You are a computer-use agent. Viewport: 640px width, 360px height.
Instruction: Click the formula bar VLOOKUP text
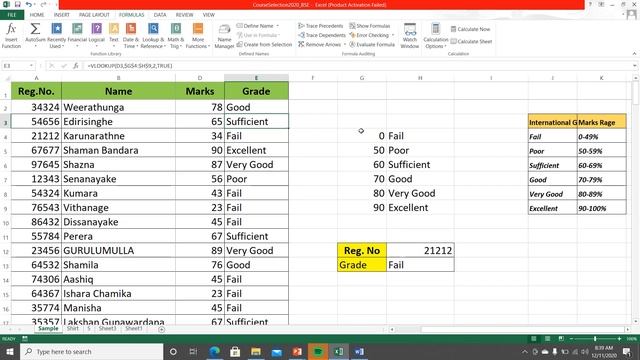pos(129,66)
